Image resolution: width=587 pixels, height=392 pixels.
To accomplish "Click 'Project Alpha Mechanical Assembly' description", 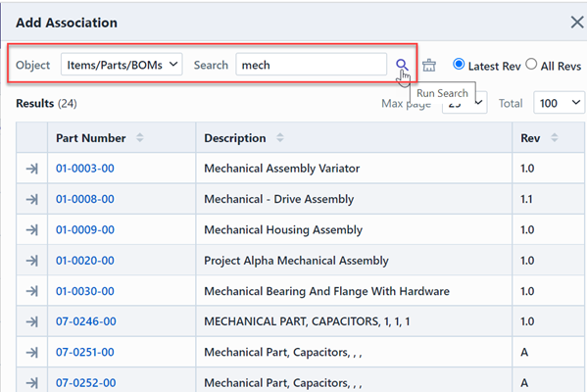I will [x=296, y=261].
